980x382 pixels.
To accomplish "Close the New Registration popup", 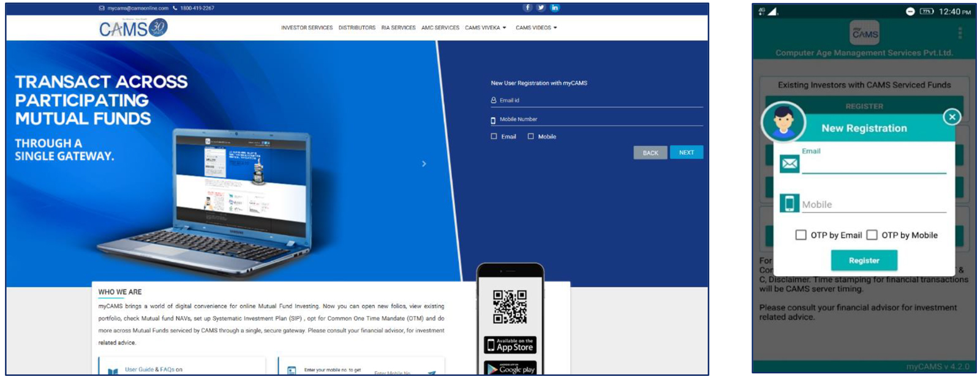I will [x=952, y=117].
